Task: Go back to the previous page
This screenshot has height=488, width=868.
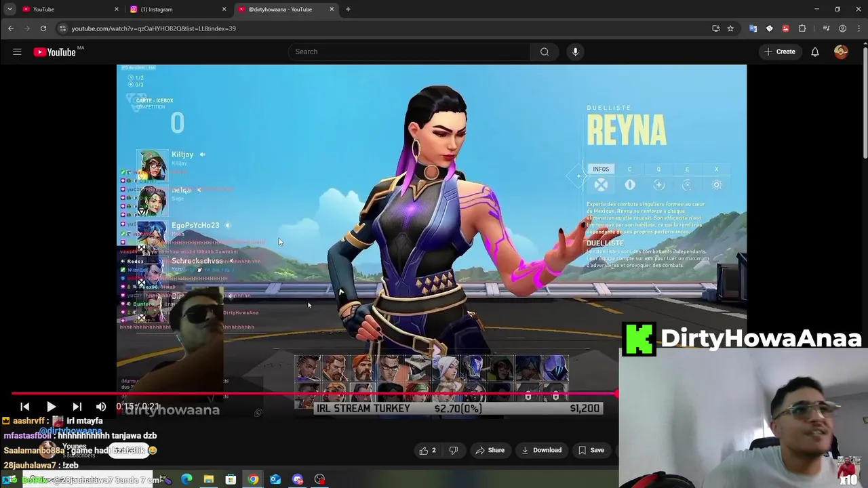Action: click(x=11, y=28)
